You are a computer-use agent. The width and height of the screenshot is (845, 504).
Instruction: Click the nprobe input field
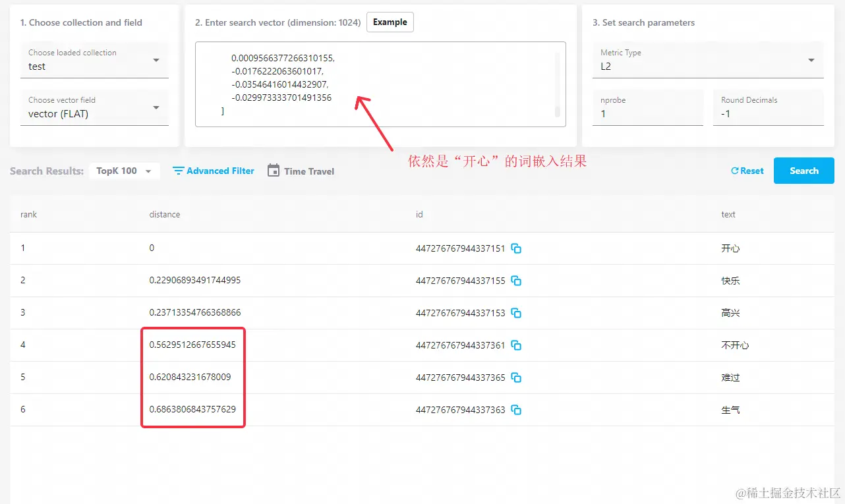pyautogui.click(x=648, y=107)
